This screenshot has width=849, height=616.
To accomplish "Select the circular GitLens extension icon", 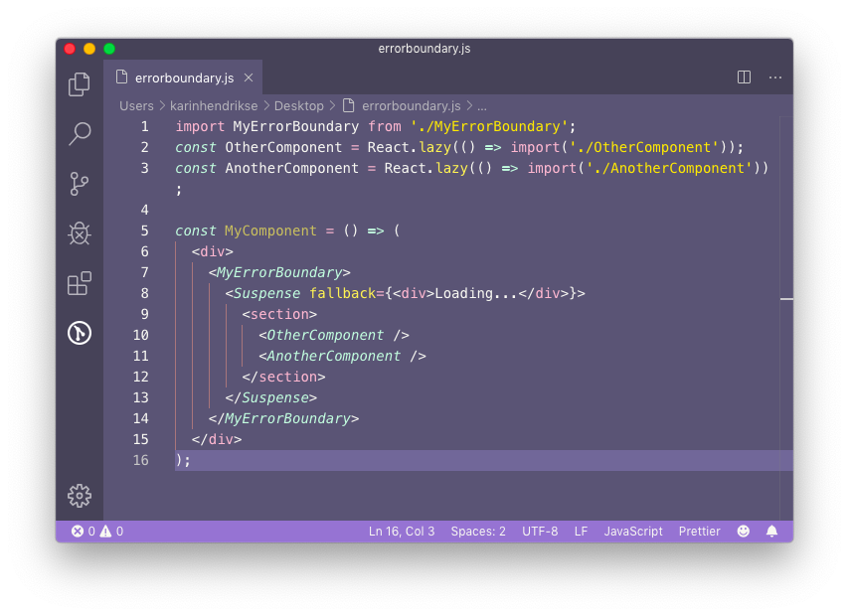I will (79, 333).
